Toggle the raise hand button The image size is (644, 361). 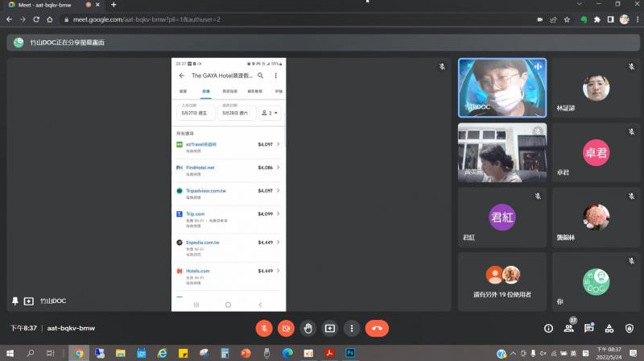[308, 328]
